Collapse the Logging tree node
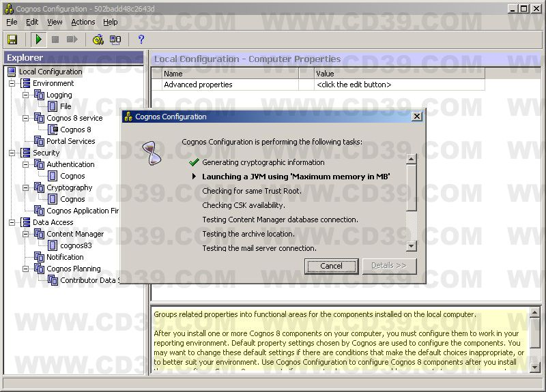 pyautogui.click(x=25, y=95)
